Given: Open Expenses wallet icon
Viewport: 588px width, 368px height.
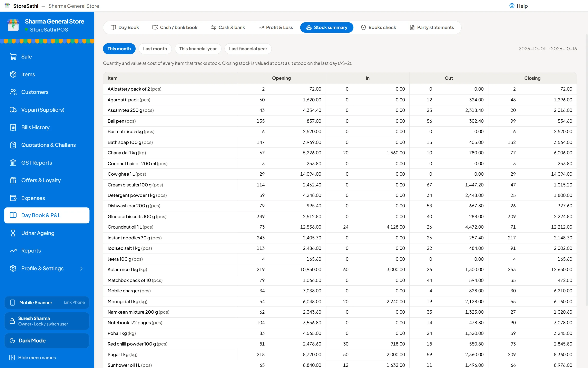Looking at the screenshot, I should [x=13, y=198].
